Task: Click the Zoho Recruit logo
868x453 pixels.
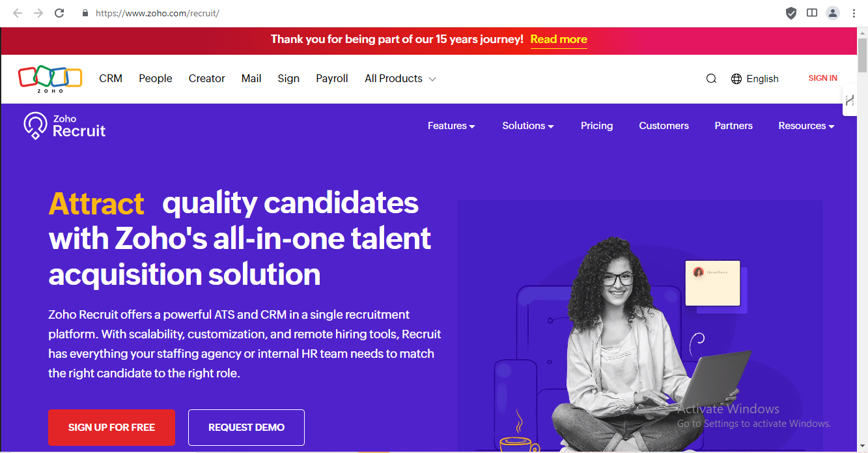Action: (x=64, y=126)
